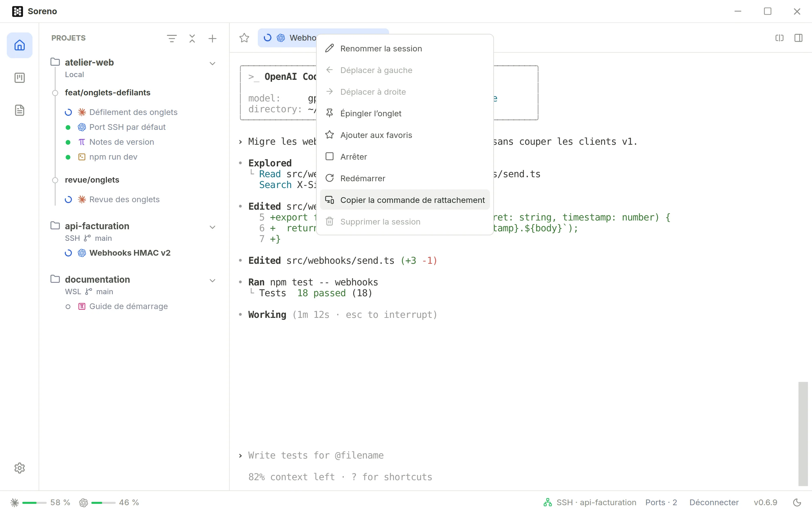Screen dimensions: 812x514
Task: Toggle the revue/onglets branch node
Action: coord(55,180)
